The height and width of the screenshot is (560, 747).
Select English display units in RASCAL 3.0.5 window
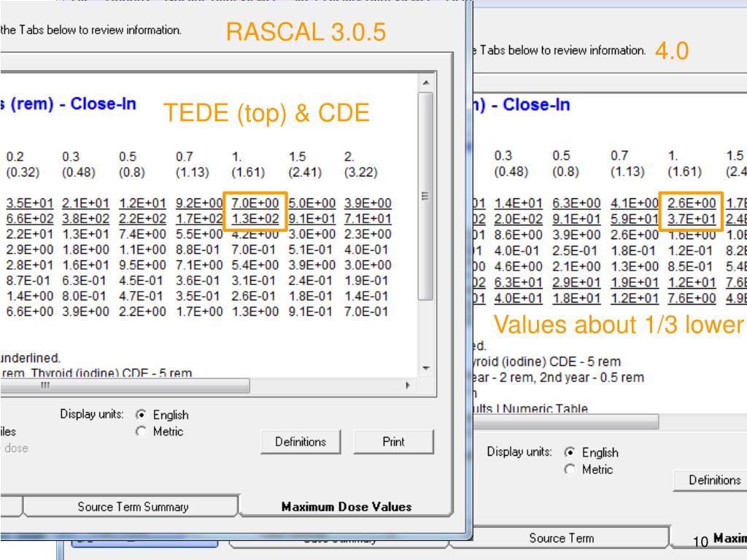[141, 415]
